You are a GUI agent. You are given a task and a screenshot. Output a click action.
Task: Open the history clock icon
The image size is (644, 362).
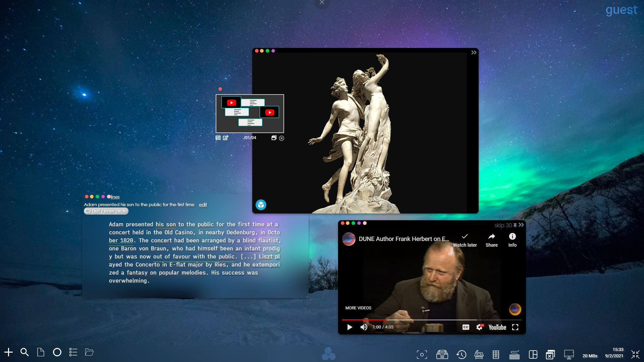461,354
